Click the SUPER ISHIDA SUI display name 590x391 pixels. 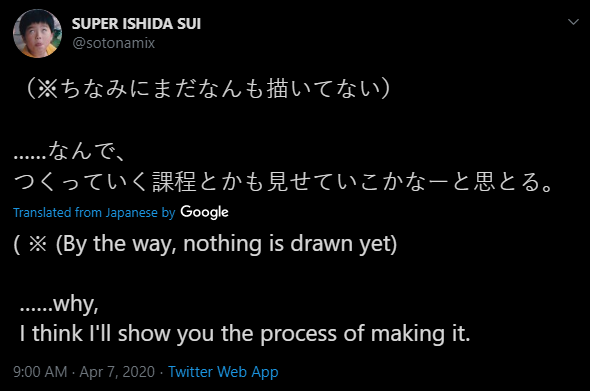pos(136,24)
